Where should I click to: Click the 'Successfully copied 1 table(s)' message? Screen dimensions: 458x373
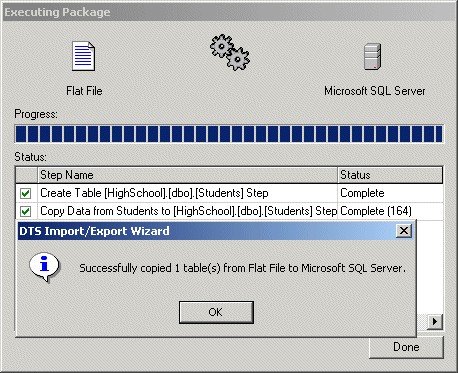242,268
